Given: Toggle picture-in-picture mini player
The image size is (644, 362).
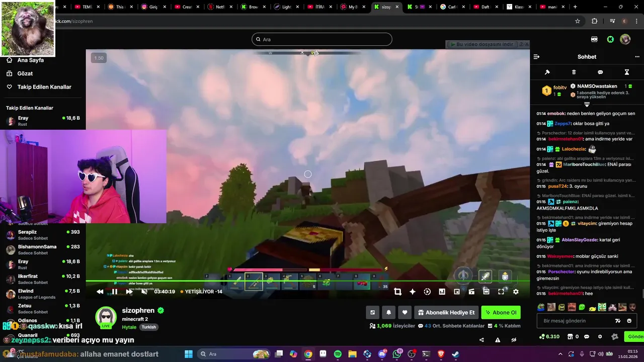Looking at the screenshot, I should pos(457,292).
